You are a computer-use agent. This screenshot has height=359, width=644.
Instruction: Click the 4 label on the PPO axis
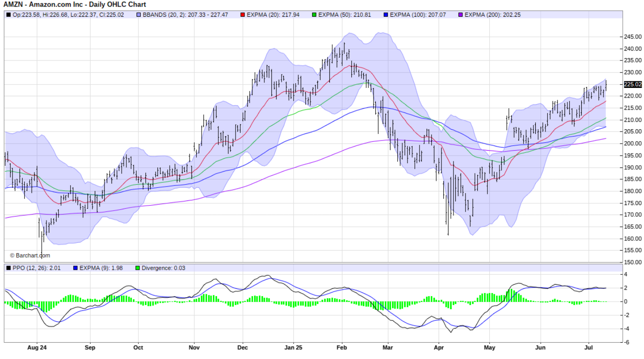pos(626,275)
